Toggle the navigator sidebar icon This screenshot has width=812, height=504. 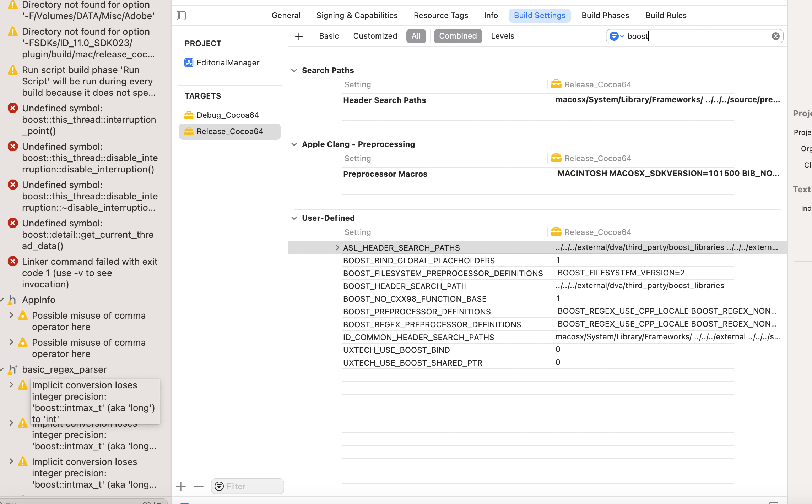pos(181,16)
